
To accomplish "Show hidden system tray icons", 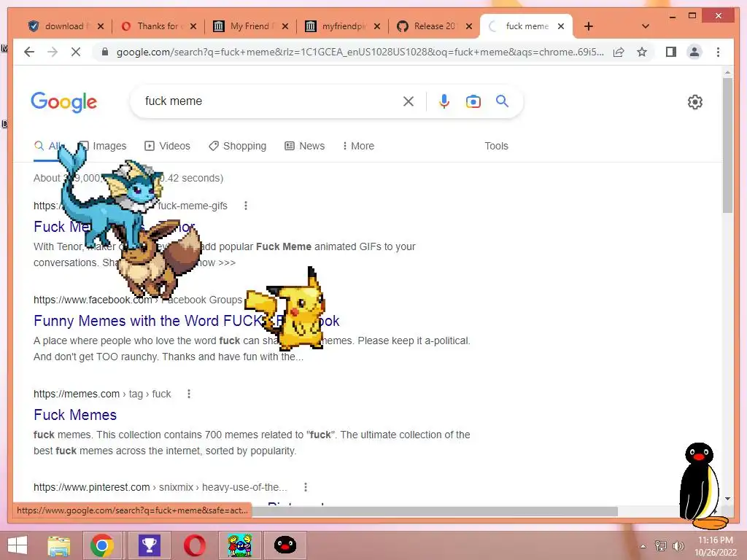I will coord(643,546).
